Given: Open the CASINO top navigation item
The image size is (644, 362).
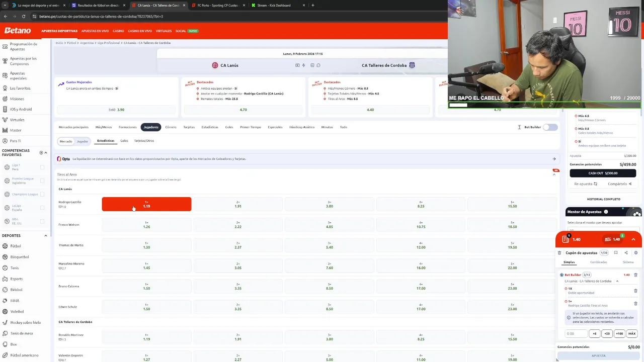Looking at the screenshot, I should click(x=118, y=31).
